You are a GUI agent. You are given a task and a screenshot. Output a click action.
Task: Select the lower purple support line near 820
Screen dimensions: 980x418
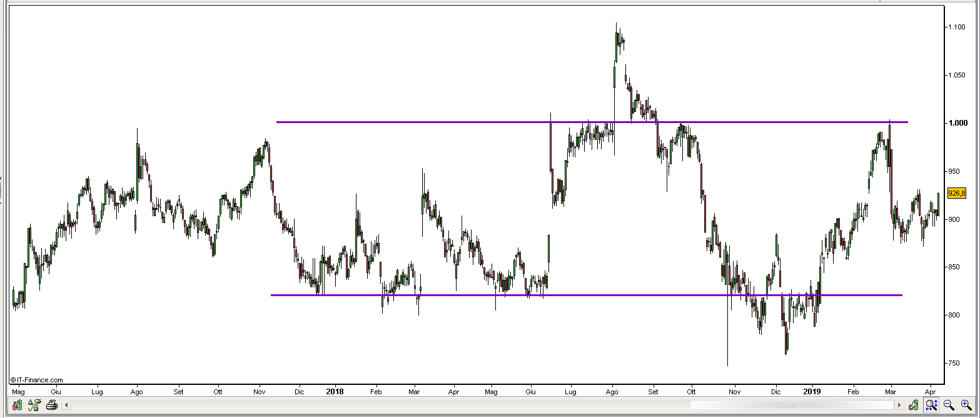[587, 295]
